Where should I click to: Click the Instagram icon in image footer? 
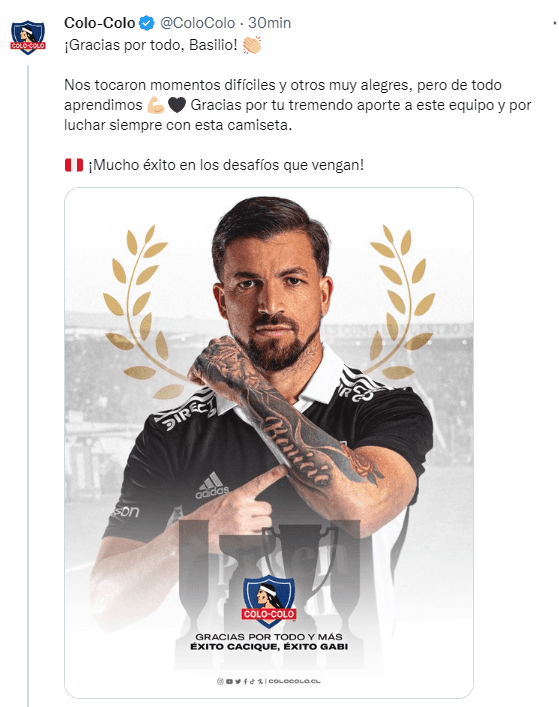(220, 681)
